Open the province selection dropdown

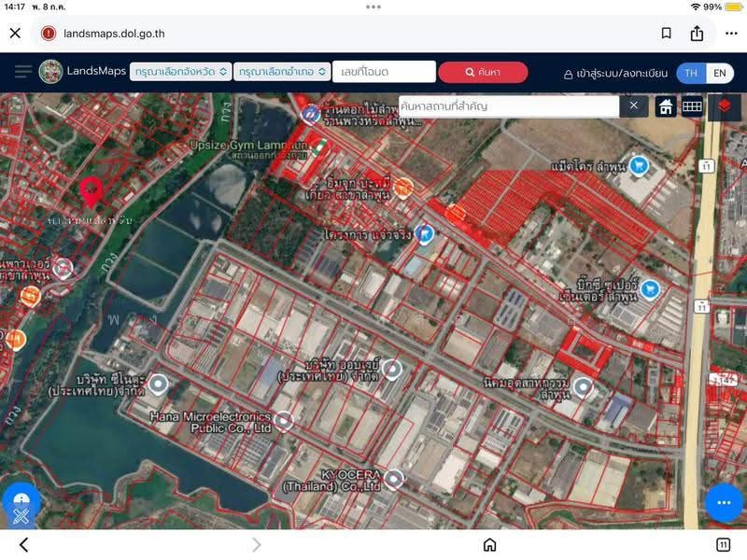[180, 72]
